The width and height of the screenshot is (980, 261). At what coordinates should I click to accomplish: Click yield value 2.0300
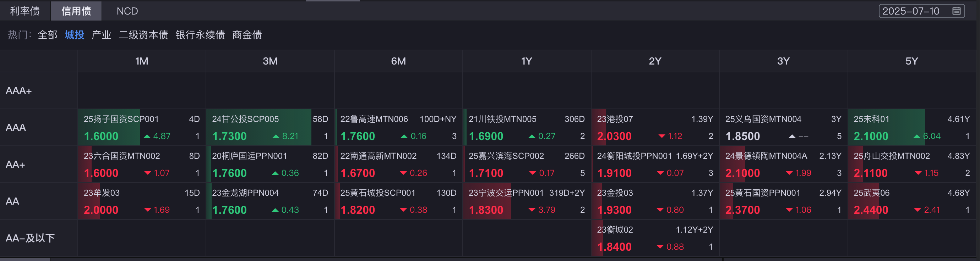(614, 137)
